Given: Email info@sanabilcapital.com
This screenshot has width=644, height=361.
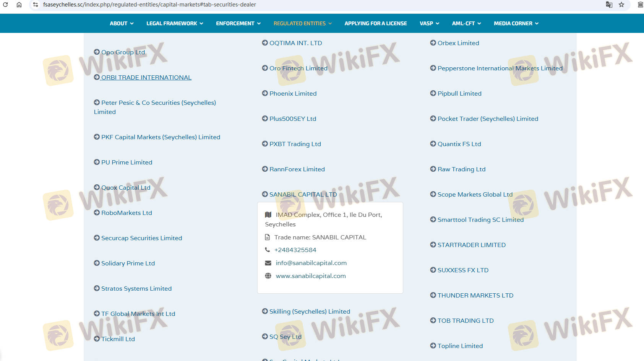Looking at the screenshot, I should coord(311,263).
